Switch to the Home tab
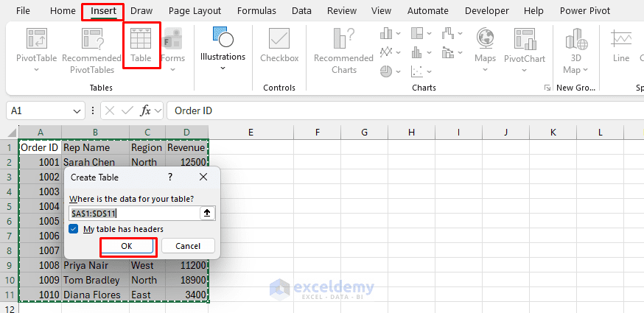This screenshot has width=644, height=313. [x=63, y=11]
